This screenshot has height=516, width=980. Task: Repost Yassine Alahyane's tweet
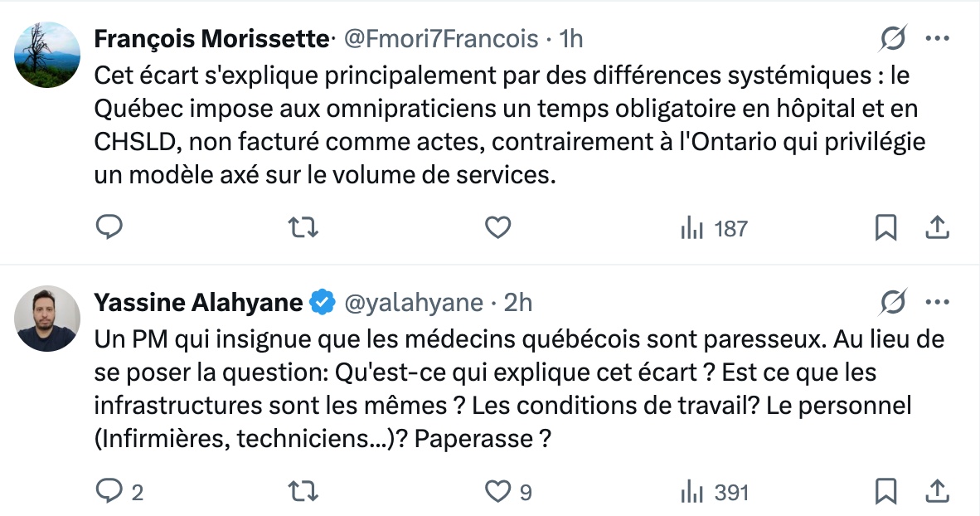click(x=303, y=492)
